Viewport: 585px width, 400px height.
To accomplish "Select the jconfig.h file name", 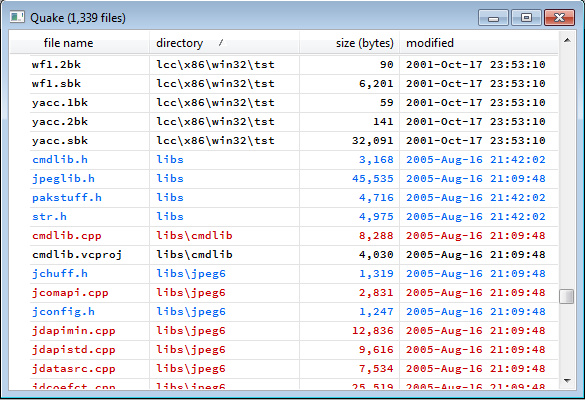I will pos(63,312).
